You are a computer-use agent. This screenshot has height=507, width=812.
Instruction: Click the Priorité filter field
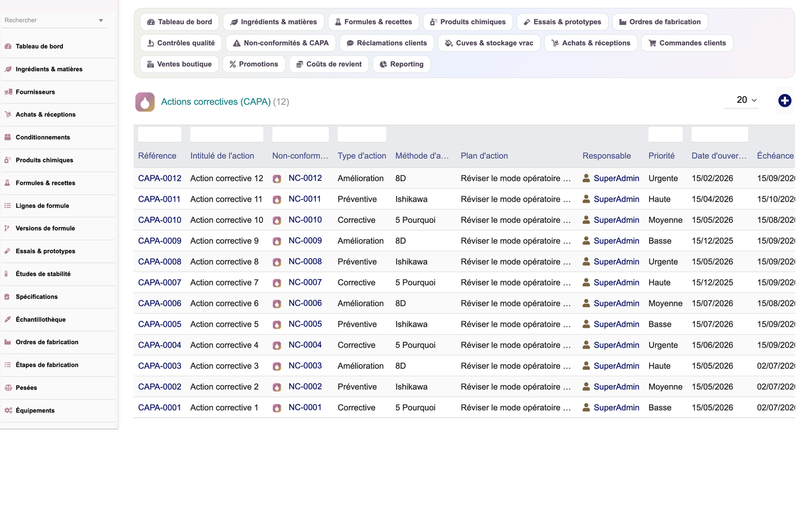tap(665, 134)
